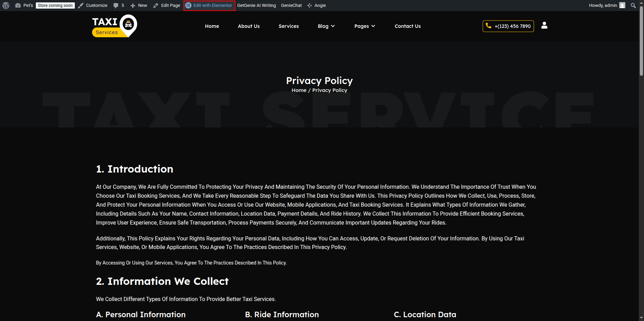Click the +(123) 456 7890 phone button
Viewport: 644px width, 321px height.
pyautogui.click(x=508, y=26)
